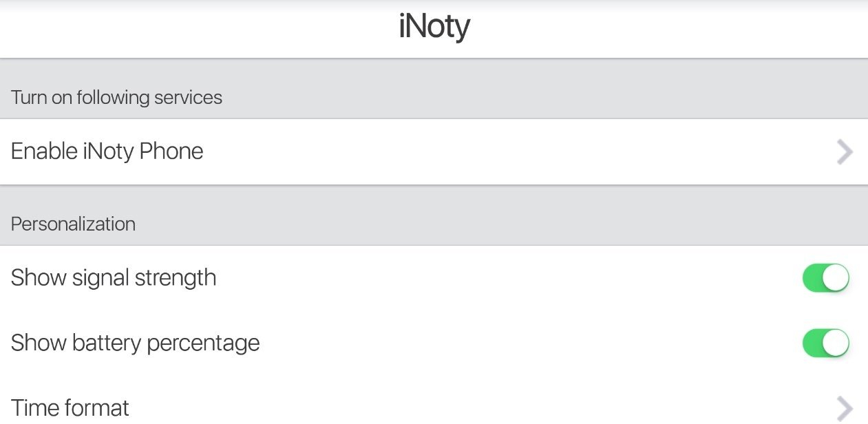Open the Enable iNoty Phone row
Screen dimensions: 868x424
[x=434, y=151]
